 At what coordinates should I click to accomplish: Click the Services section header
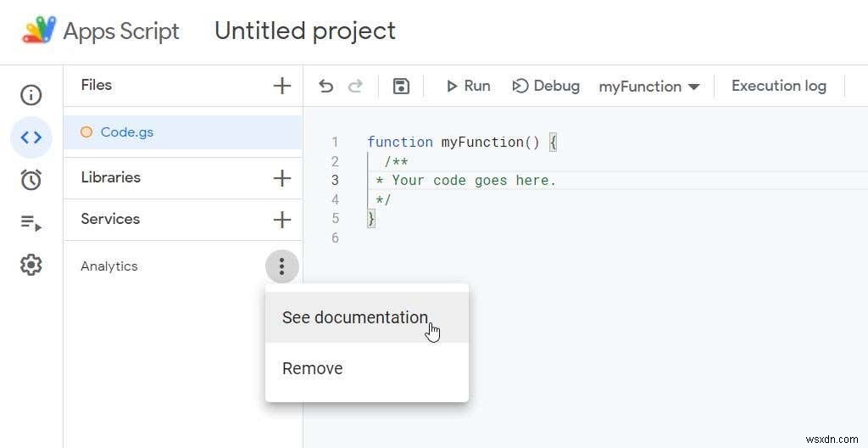pos(110,219)
